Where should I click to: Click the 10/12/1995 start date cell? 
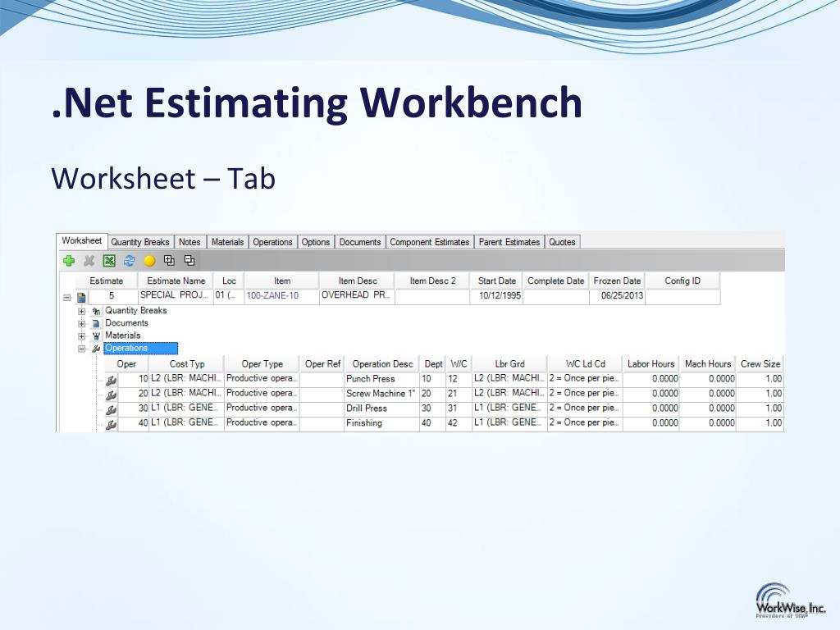496,295
